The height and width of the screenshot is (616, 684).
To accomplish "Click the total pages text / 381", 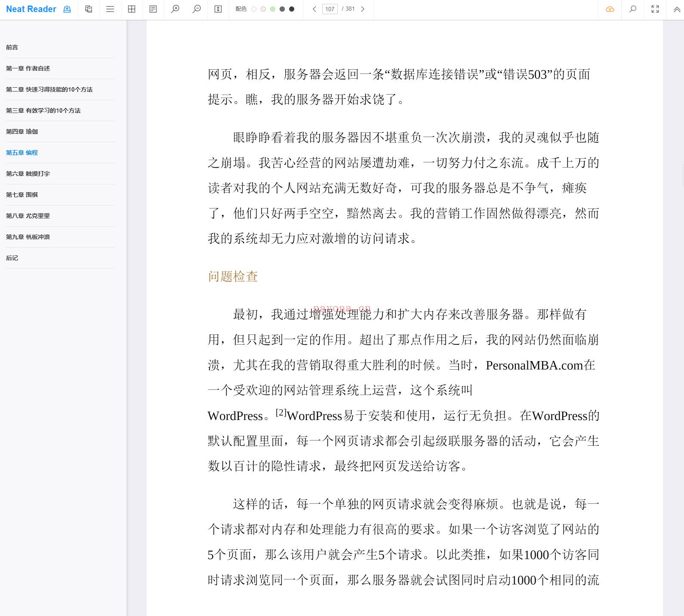I will point(348,9).
